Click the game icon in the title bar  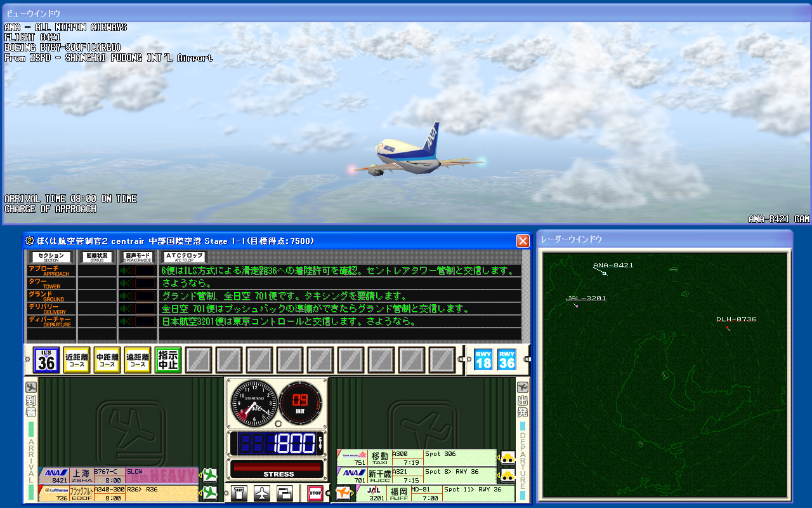(29, 241)
